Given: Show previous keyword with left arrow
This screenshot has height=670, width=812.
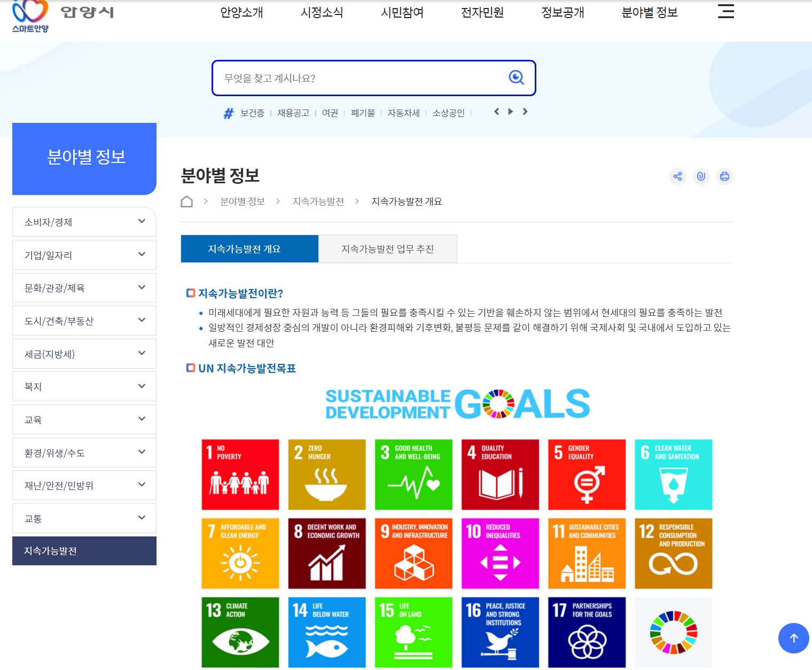Looking at the screenshot, I should [x=497, y=112].
